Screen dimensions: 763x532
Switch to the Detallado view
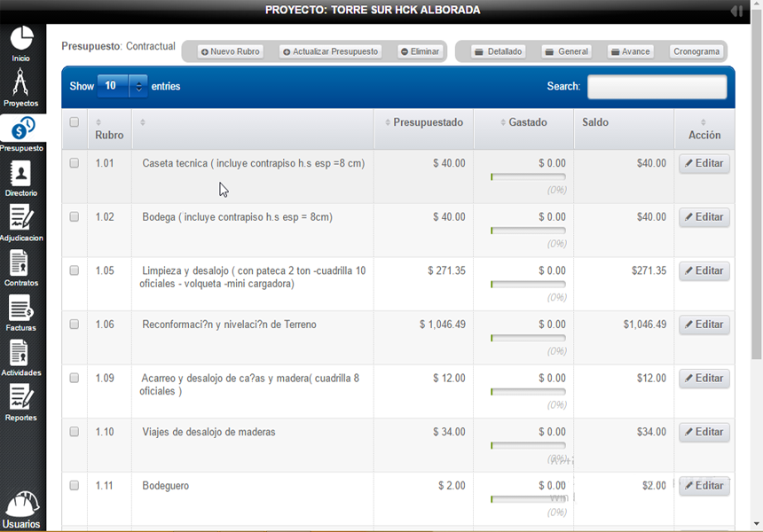point(498,51)
